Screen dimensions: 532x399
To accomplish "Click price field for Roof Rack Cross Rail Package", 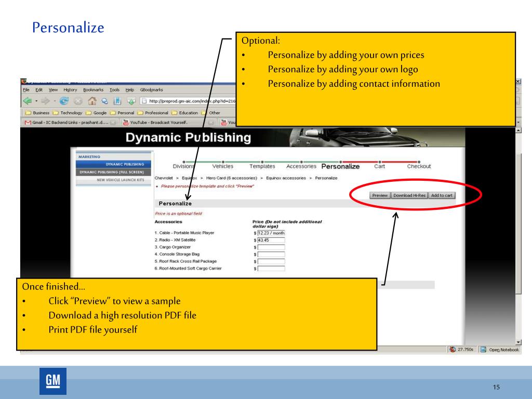I will (x=271, y=262).
